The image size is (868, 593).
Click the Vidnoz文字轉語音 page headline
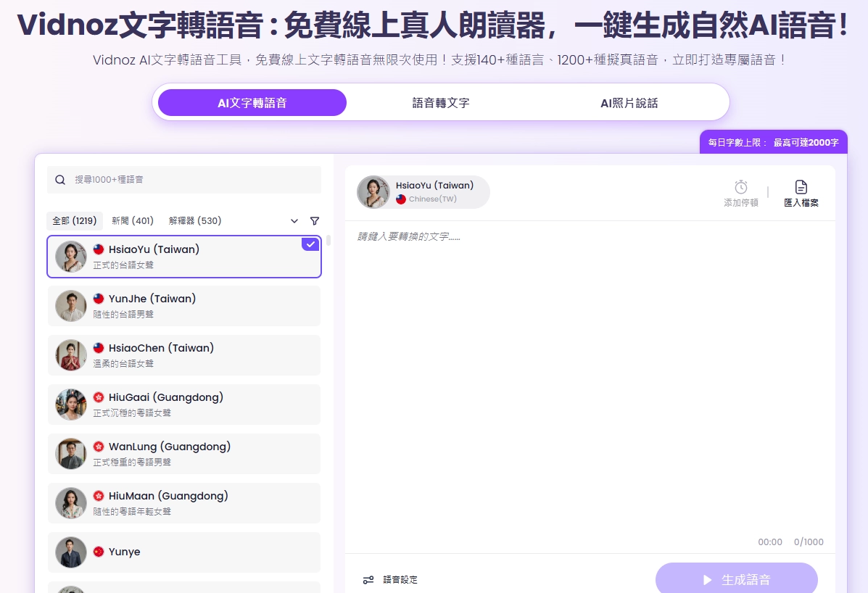[x=433, y=25]
